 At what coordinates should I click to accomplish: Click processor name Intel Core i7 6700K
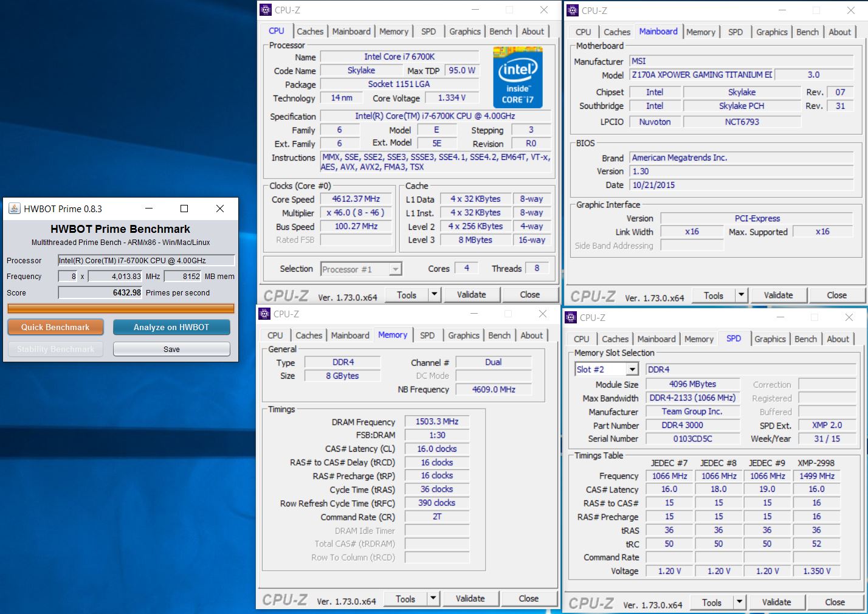[x=399, y=57]
